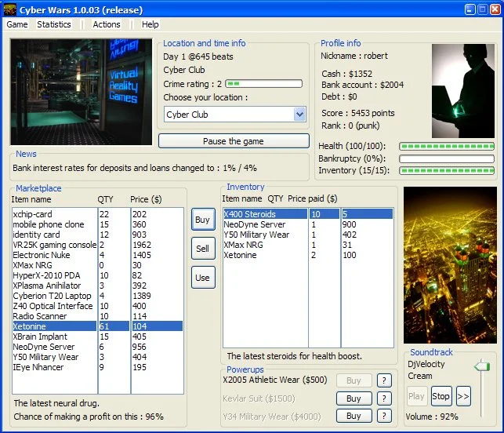Screen dimensions: 504x433
Task: Adjust the soundtrack volume slider
Action: coord(482,367)
